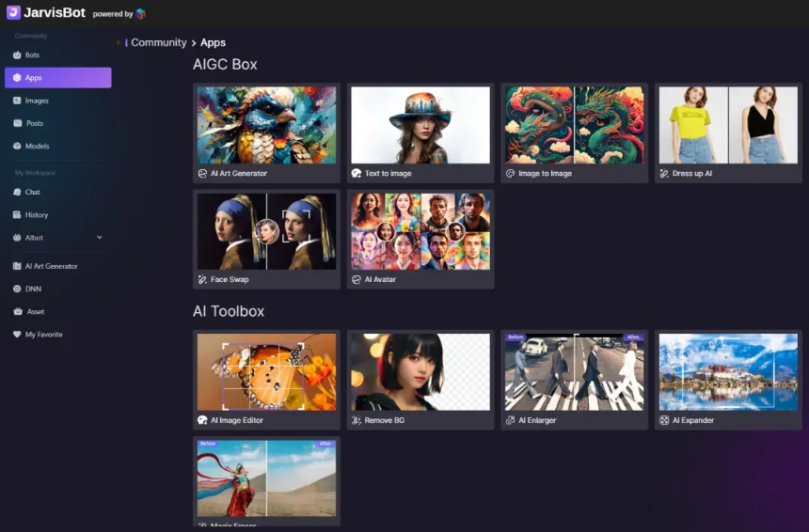Click the icon beside Text to image label

click(356, 173)
